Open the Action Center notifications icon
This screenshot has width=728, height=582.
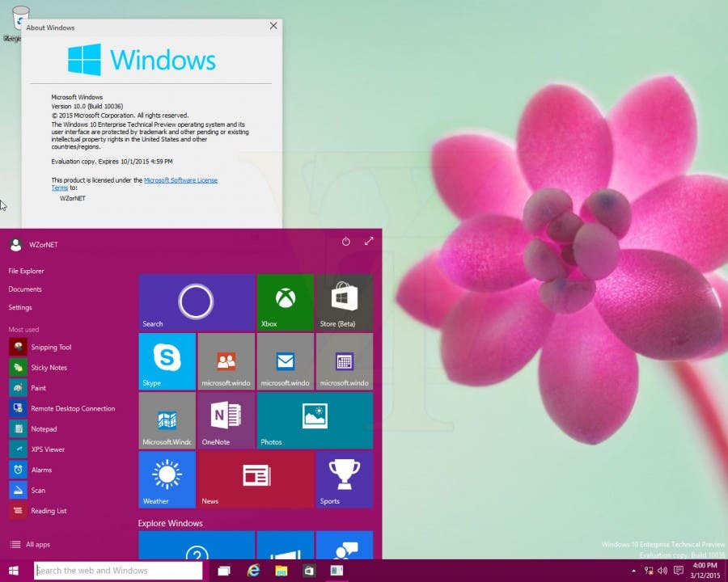(x=679, y=571)
